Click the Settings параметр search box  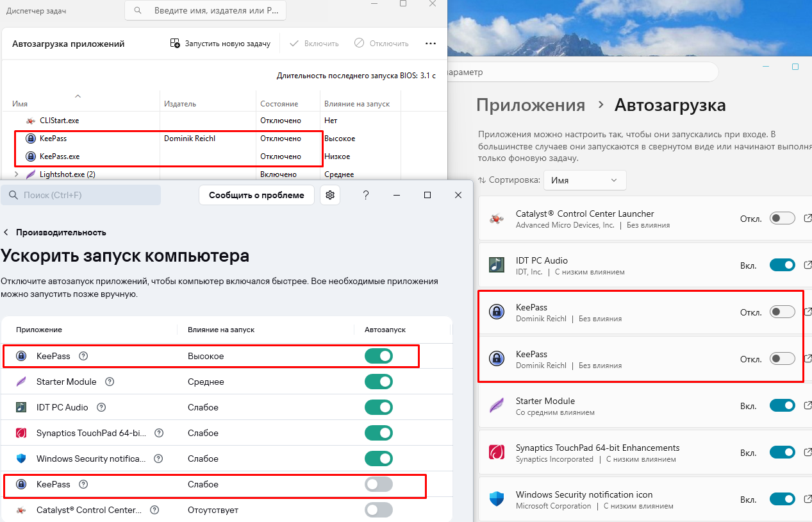point(582,72)
